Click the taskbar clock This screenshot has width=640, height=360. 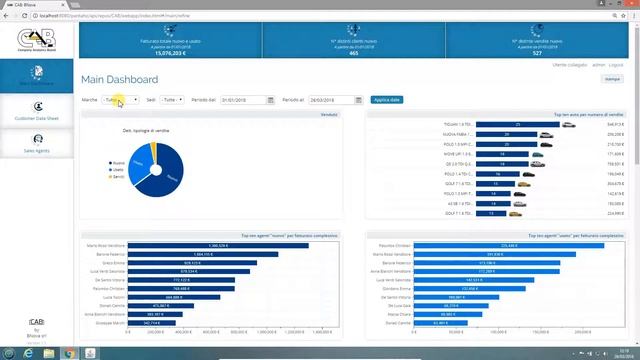pyautogui.click(x=624, y=353)
